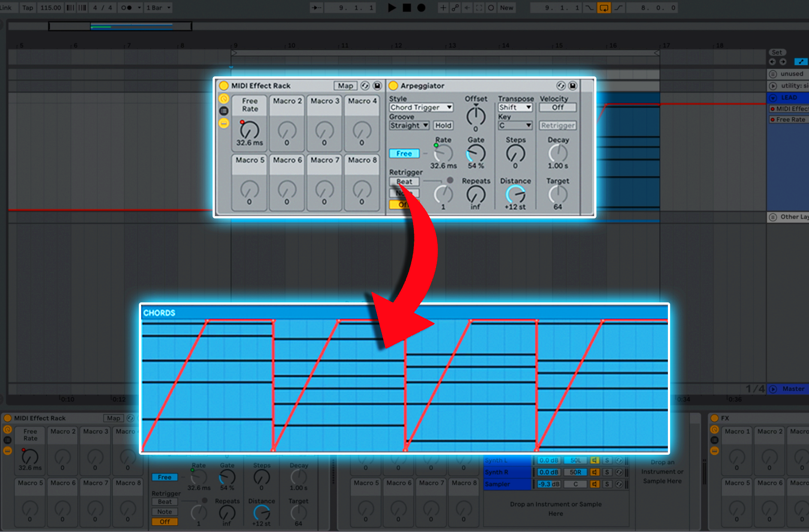Enable the Hold button in Arpeggiator
Image resolution: width=809 pixels, height=532 pixels.
[443, 126]
